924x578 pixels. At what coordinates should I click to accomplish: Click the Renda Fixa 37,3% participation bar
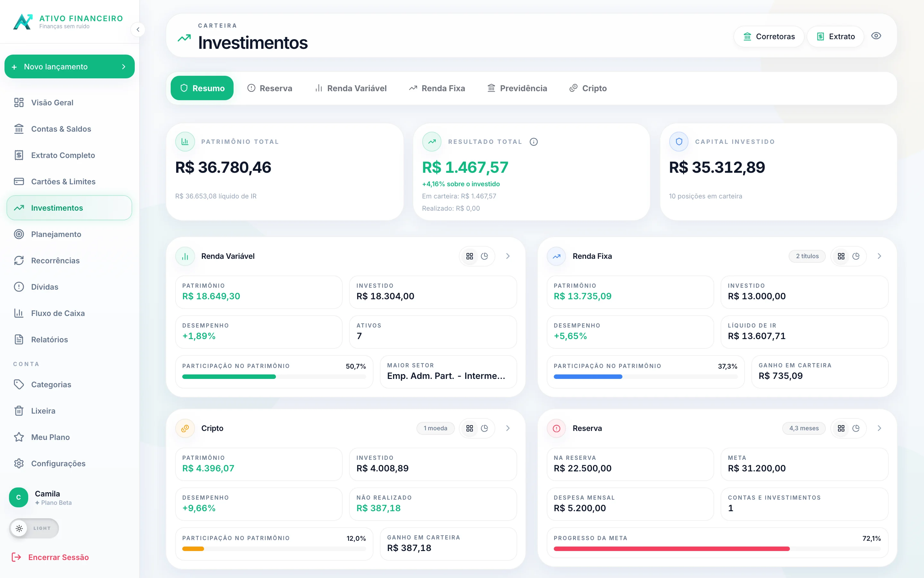tap(646, 377)
